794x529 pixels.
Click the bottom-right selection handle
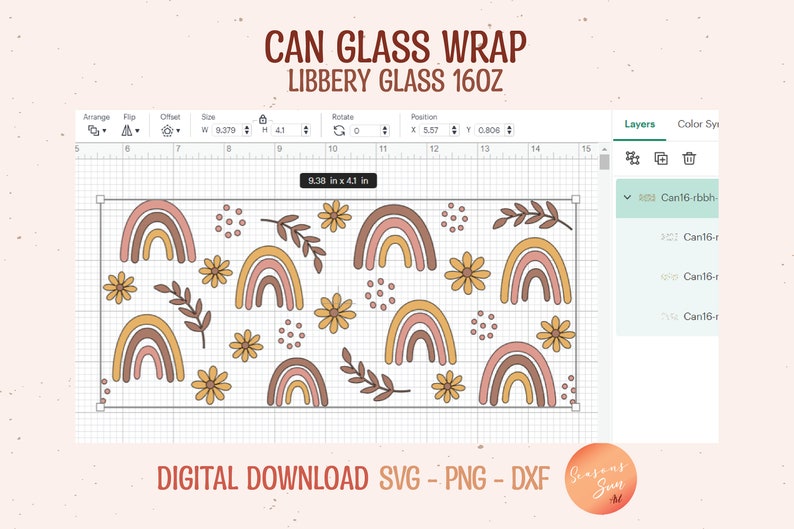576,407
